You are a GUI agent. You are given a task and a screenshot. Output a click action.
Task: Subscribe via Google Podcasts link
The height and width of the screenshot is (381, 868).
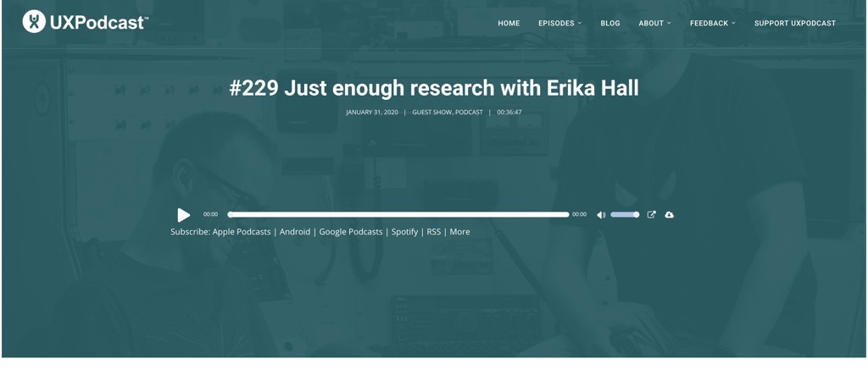351,232
